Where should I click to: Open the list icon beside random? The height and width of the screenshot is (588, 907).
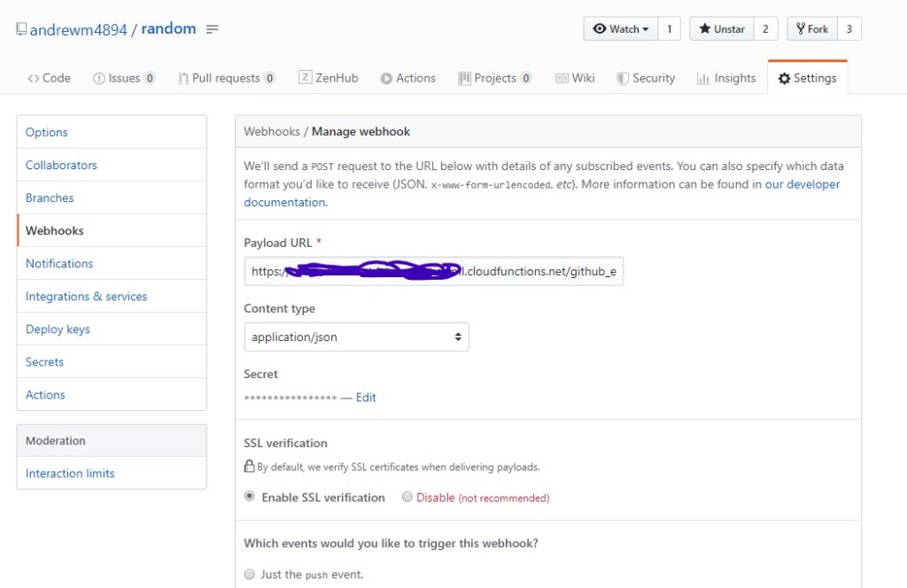coord(213,29)
